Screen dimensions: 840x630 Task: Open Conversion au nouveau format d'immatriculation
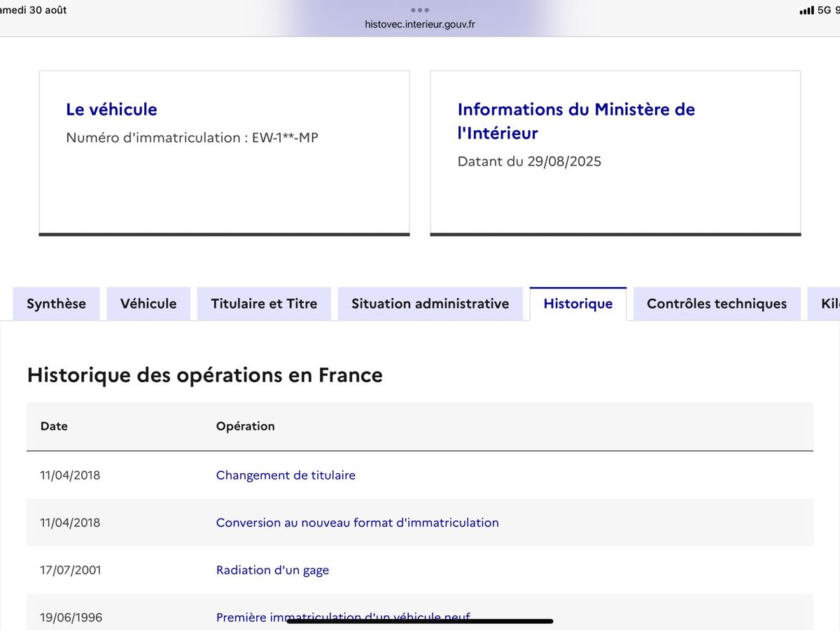point(358,523)
